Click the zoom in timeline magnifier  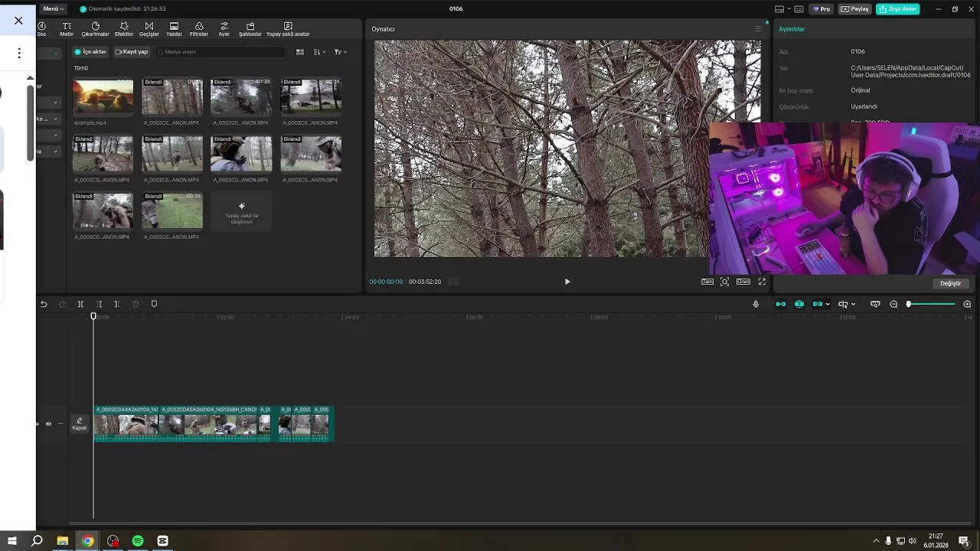[967, 304]
